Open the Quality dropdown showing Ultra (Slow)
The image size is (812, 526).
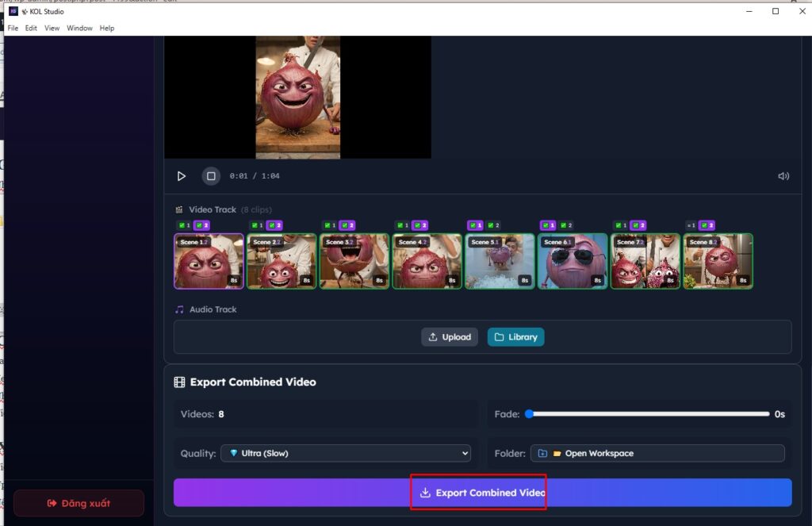pyautogui.click(x=345, y=454)
